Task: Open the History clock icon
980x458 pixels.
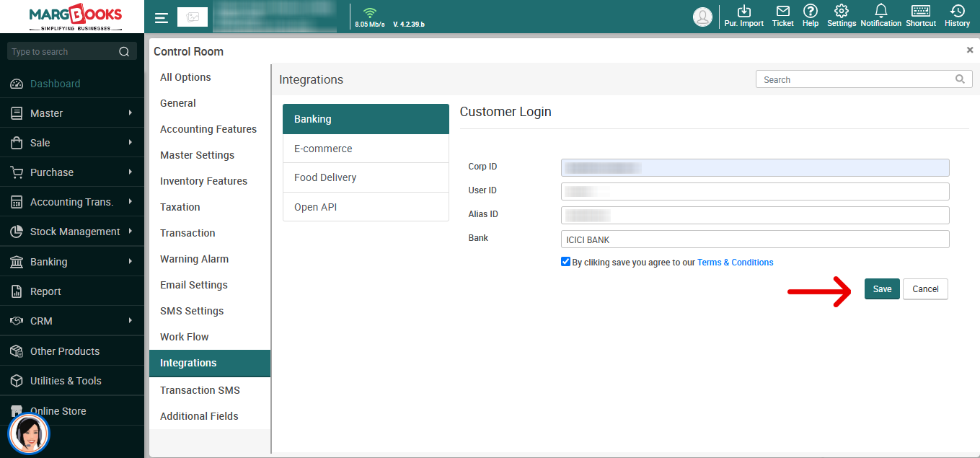Action: pyautogui.click(x=957, y=11)
